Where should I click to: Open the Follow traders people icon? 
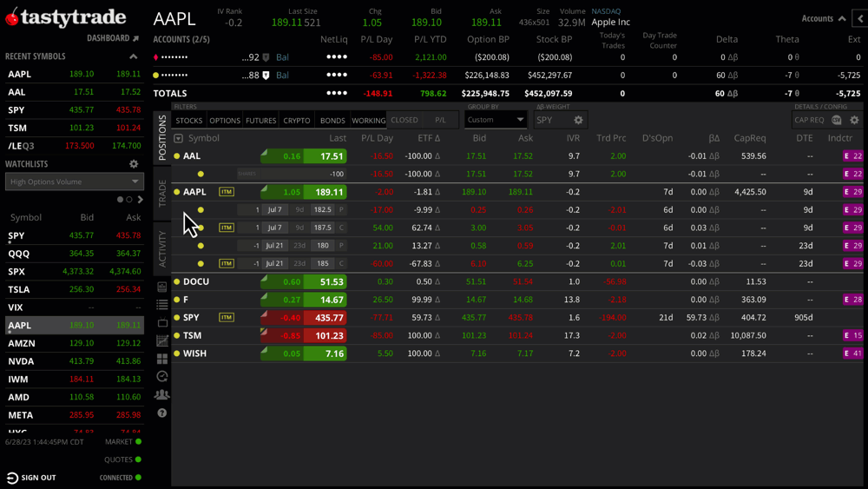tap(162, 394)
